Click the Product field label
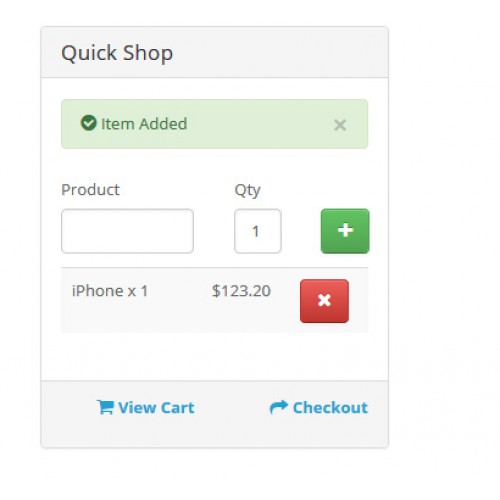 click(x=90, y=190)
